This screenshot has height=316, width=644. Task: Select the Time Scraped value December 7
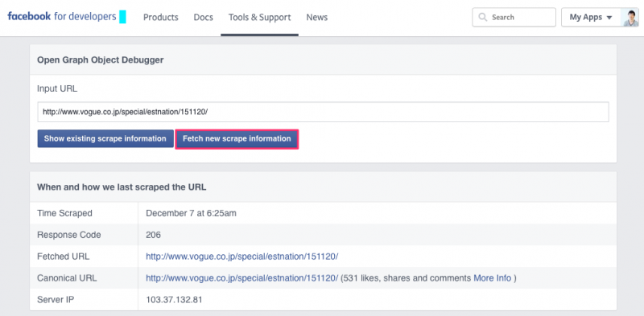191,213
